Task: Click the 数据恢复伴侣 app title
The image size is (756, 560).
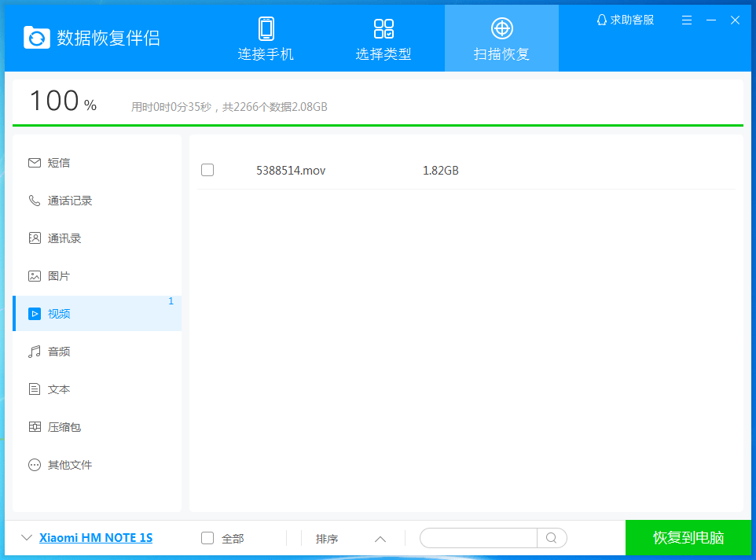Action: point(108,38)
